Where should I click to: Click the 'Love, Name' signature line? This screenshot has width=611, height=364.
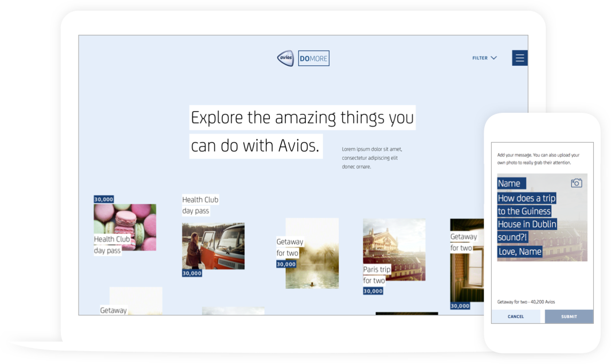(520, 252)
